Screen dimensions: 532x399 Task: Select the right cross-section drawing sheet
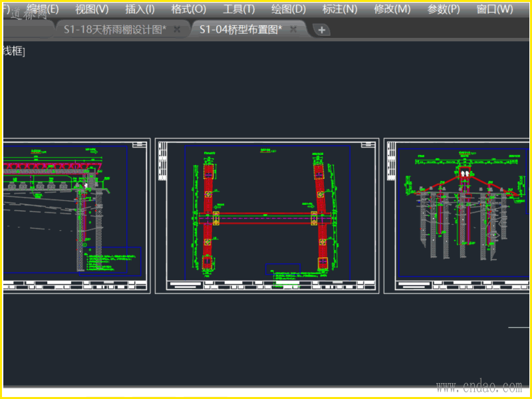click(456, 215)
